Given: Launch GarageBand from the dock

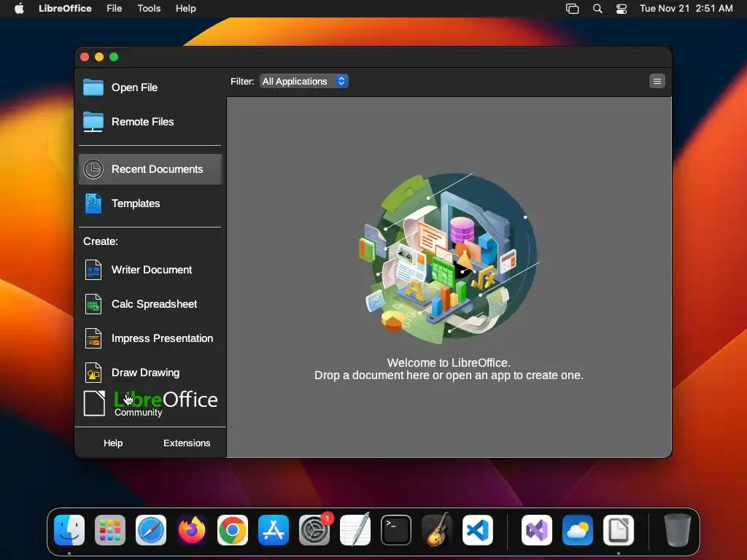Looking at the screenshot, I should (x=436, y=530).
